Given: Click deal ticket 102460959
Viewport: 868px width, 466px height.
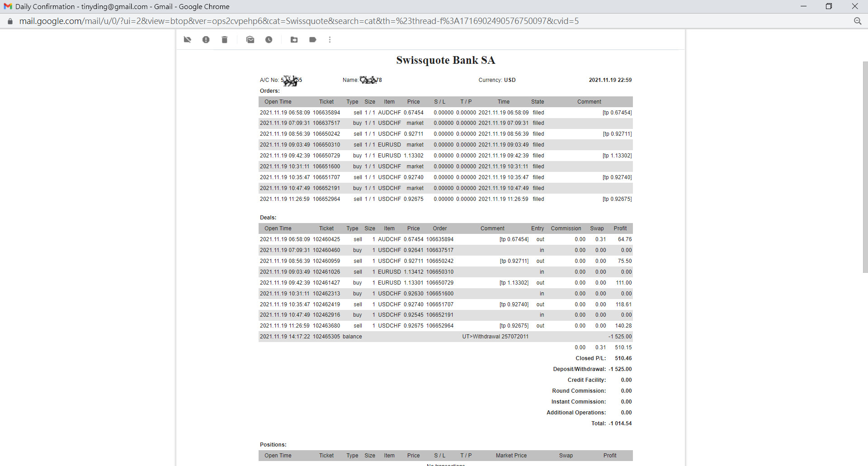Looking at the screenshot, I should click(x=326, y=261).
